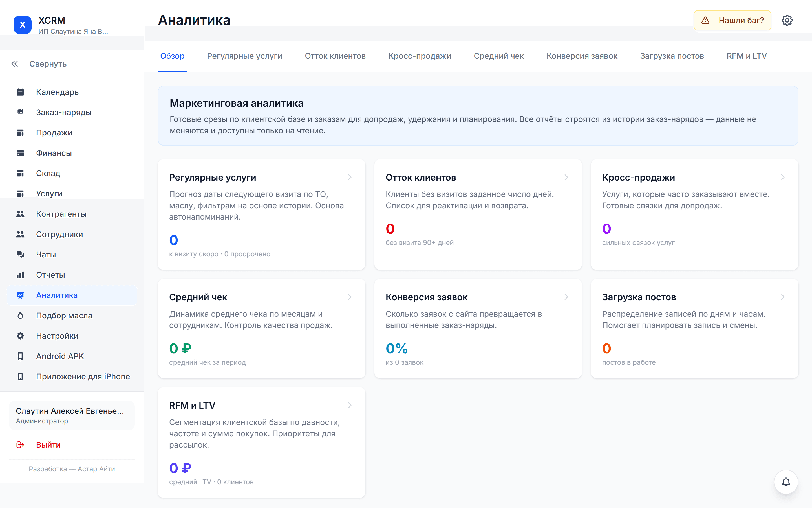The width and height of the screenshot is (812, 508).
Task: Click the Отток клиентов card title
Action: click(421, 178)
